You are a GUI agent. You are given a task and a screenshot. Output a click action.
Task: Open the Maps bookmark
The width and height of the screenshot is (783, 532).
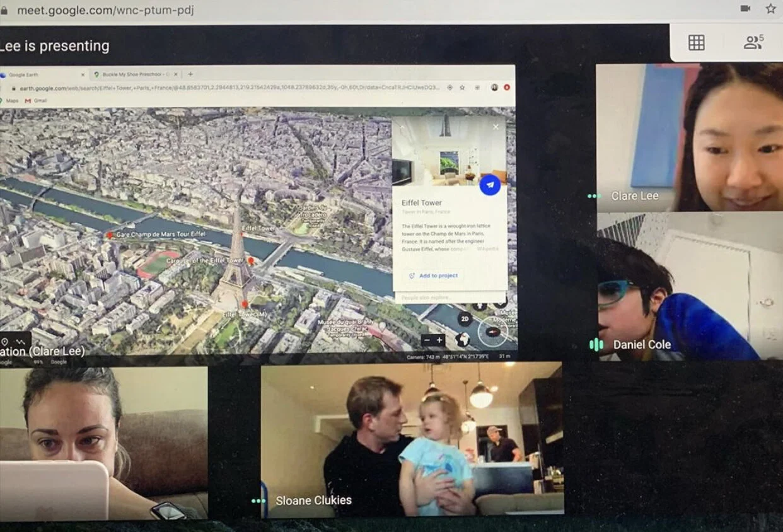[x=9, y=101]
